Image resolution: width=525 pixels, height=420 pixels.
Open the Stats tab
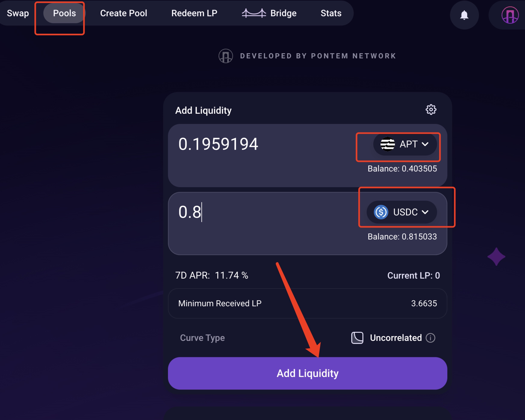[331, 13]
